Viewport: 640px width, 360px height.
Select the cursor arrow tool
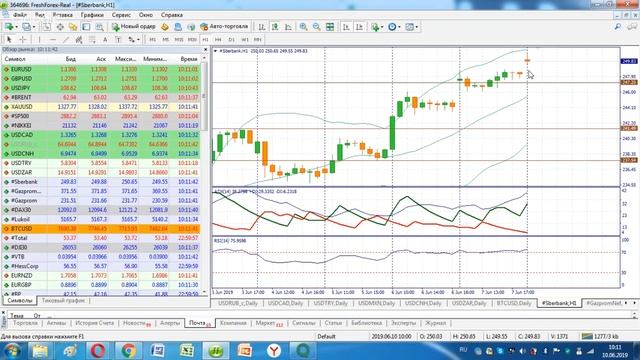(9, 40)
